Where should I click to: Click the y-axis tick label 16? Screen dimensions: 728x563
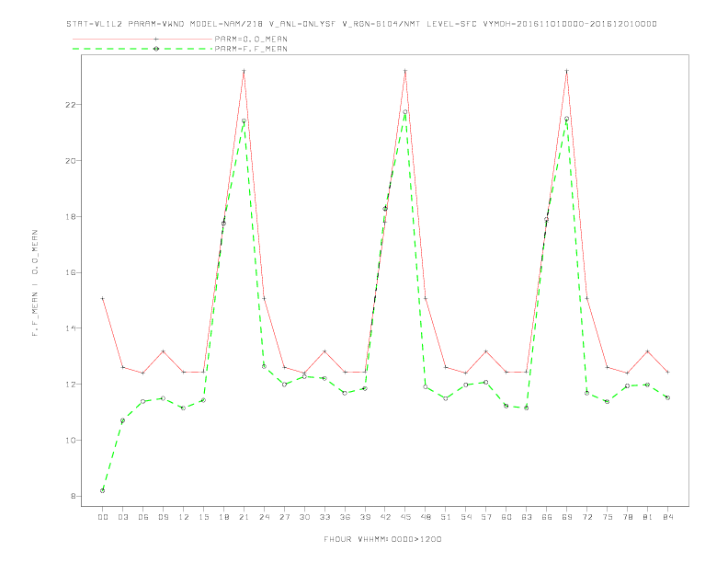point(70,272)
